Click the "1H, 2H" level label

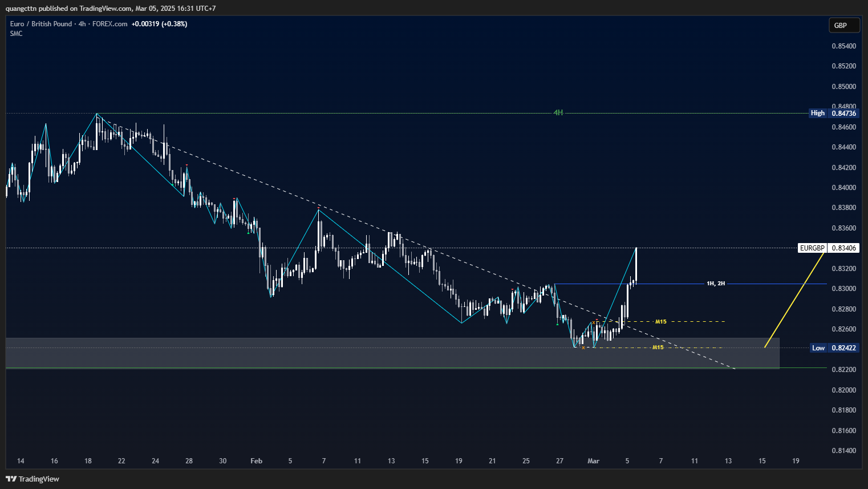point(716,284)
